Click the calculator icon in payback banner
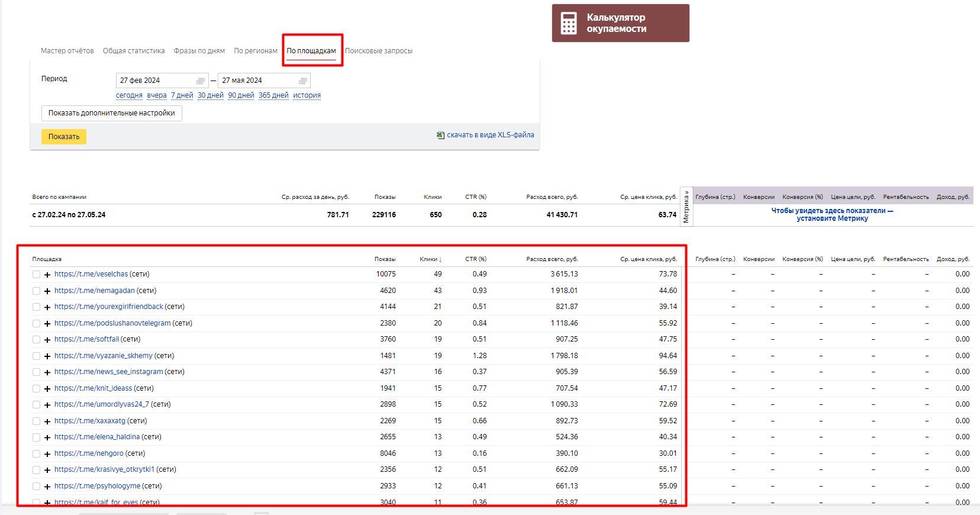980x515 pixels. pos(569,23)
